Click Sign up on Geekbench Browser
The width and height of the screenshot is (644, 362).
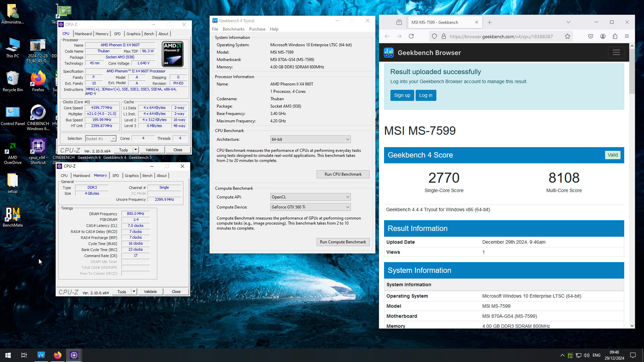pyautogui.click(x=402, y=95)
